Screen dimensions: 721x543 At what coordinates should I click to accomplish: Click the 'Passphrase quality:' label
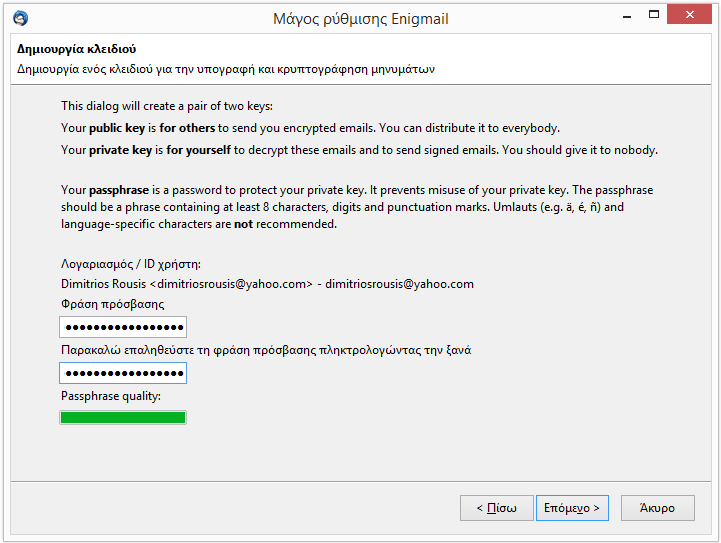111,396
